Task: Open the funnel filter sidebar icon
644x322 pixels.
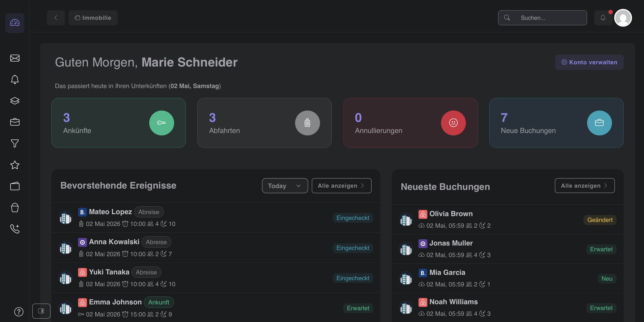Action: 15,143
